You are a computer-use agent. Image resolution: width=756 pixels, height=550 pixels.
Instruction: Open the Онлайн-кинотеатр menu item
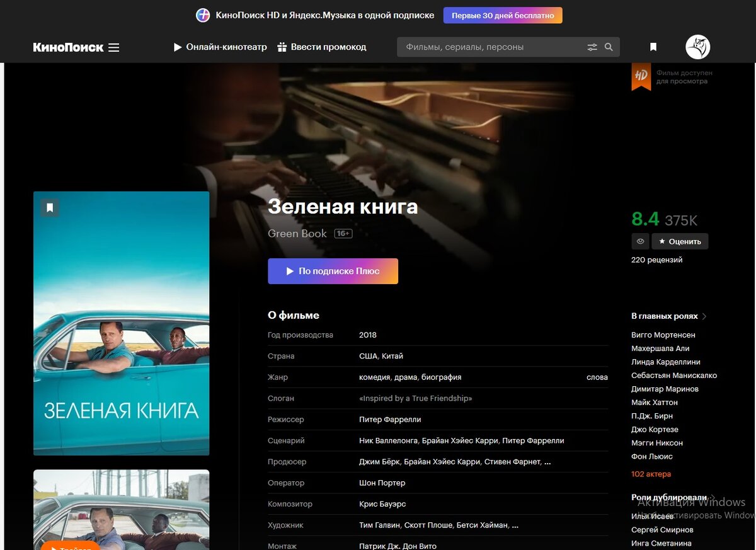(226, 47)
